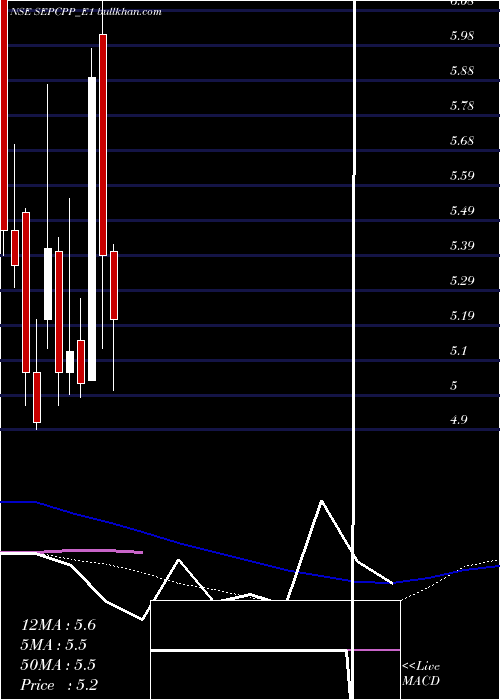Image resolution: width=500 pixels, height=700 pixels.
Task: Click the 4.9 price axis label
Action: click(458, 420)
